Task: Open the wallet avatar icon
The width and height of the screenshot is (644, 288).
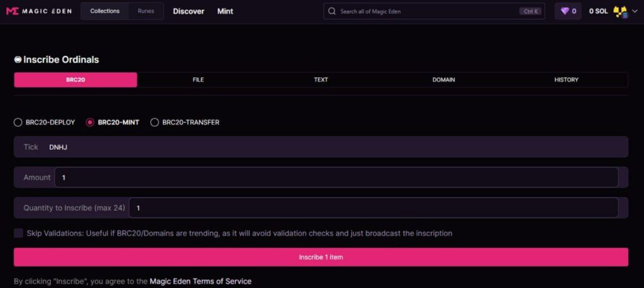Action: [620, 11]
